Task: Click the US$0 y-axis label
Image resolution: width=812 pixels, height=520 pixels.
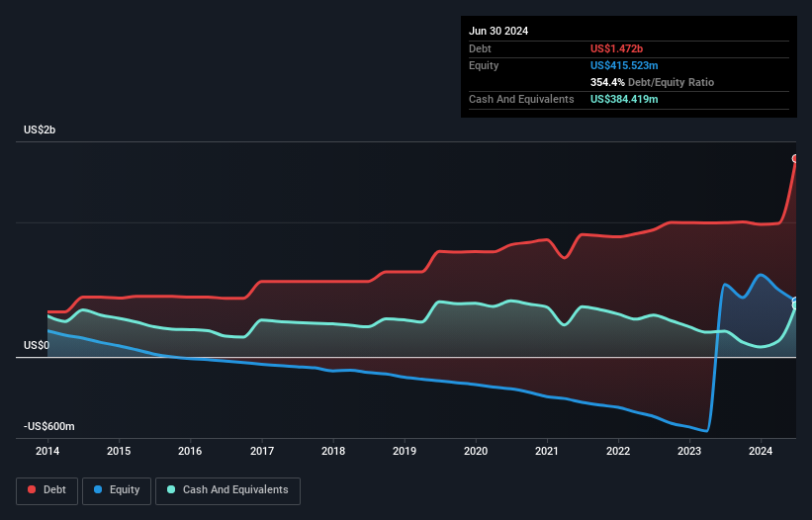Action: [37, 345]
